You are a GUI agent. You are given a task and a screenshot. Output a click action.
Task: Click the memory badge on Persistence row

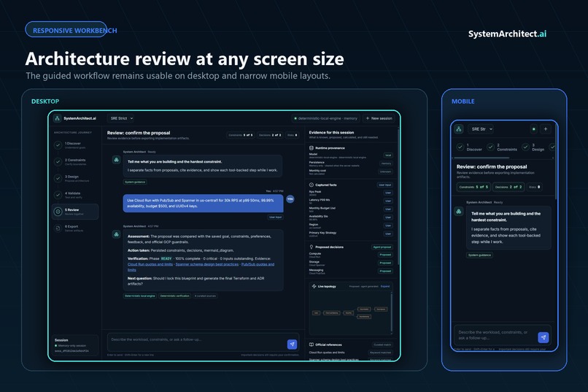(386, 164)
